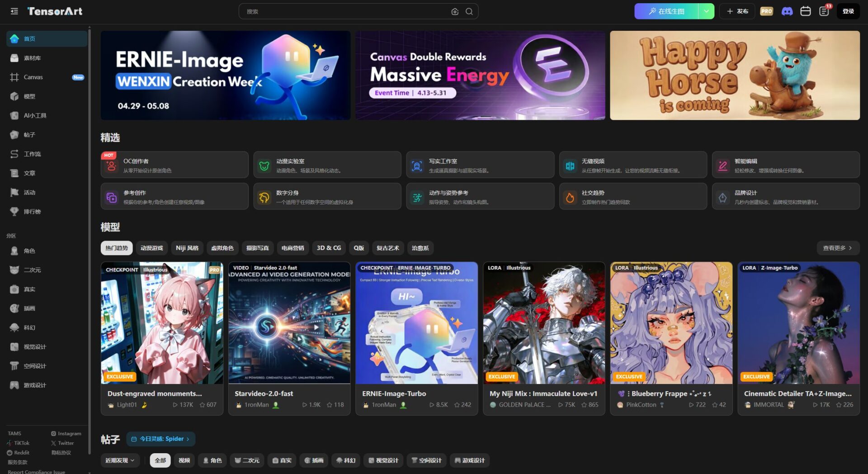868x474 pixels.
Task: Open 模型 in the sidebar
Action: (x=47, y=96)
